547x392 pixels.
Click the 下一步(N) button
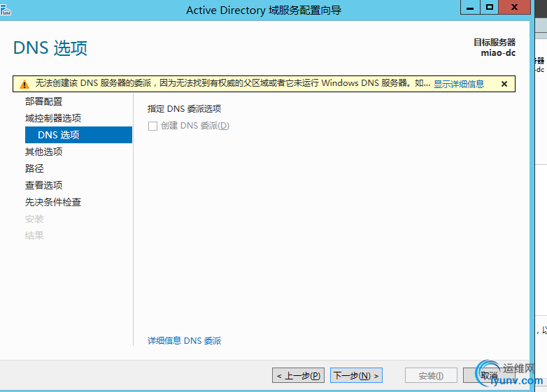click(356, 376)
